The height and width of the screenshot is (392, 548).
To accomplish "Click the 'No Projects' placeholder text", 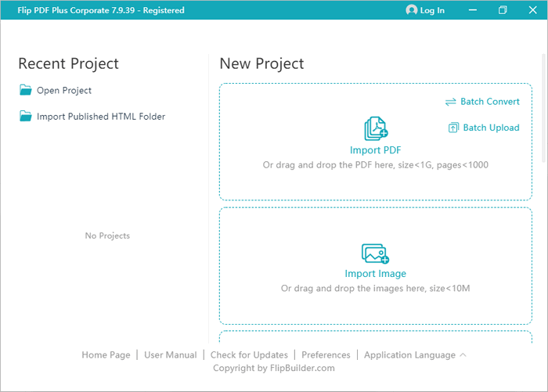I will [x=107, y=236].
